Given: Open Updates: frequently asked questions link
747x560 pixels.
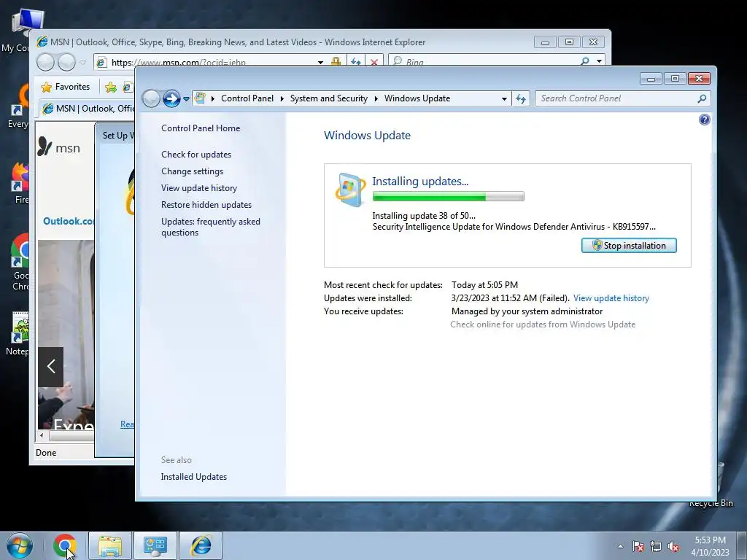Looking at the screenshot, I should point(211,227).
